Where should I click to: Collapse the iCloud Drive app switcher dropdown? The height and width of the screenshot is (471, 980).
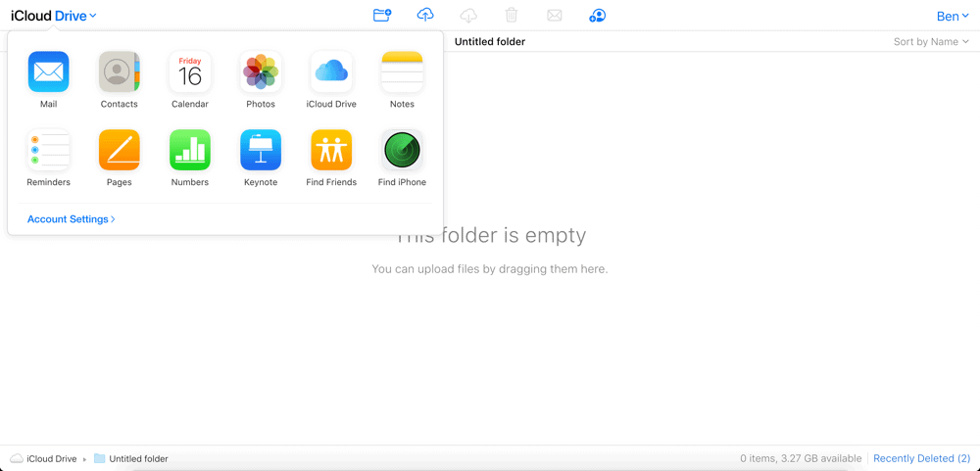click(x=54, y=16)
